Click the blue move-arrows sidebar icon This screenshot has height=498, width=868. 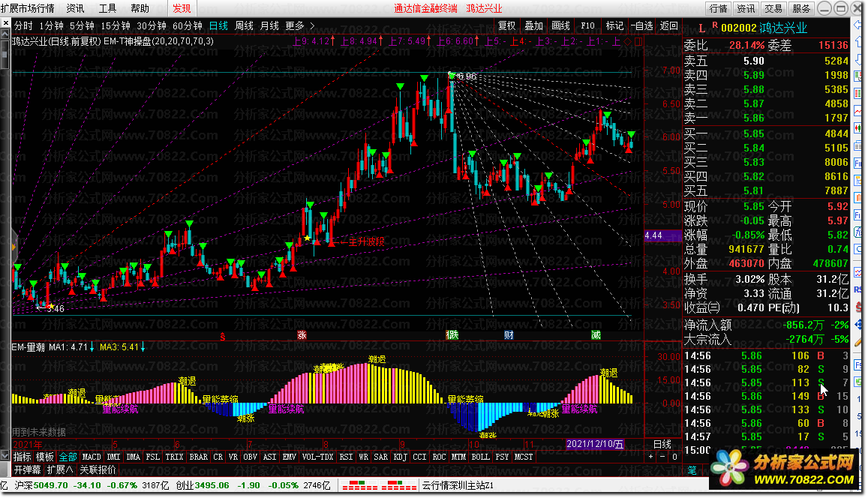tap(858, 324)
